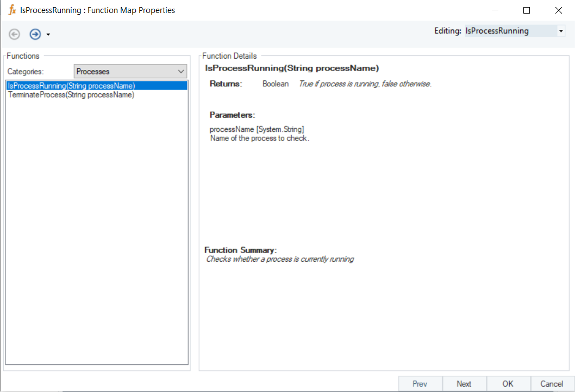Click the fx function icon in title bar
The height and width of the screenshot is (392, 575).
pos(12,10)
